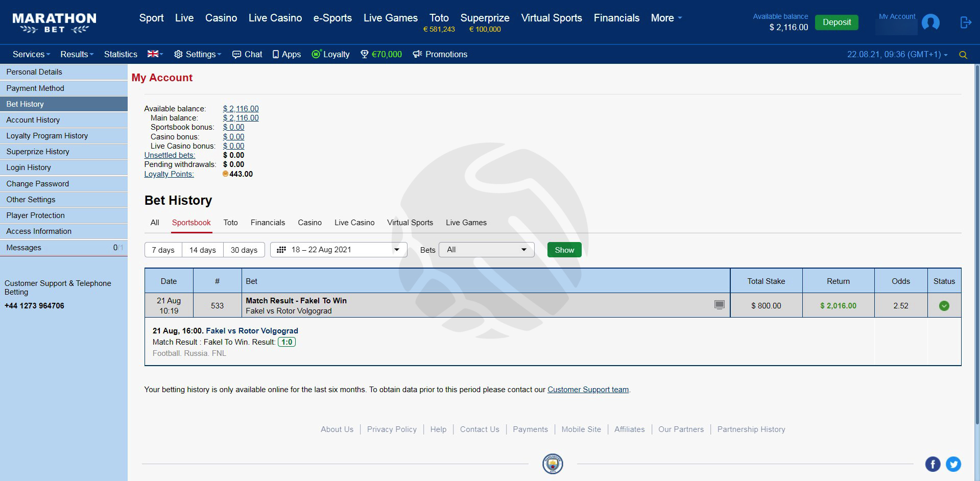Viewport: 980px width, 481px height.
Task: Open the UK flag language selector
Action: (x=155, y=54)
